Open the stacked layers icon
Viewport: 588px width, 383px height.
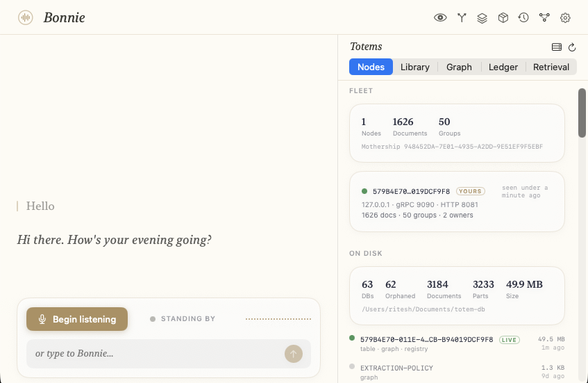click(482, 18)
